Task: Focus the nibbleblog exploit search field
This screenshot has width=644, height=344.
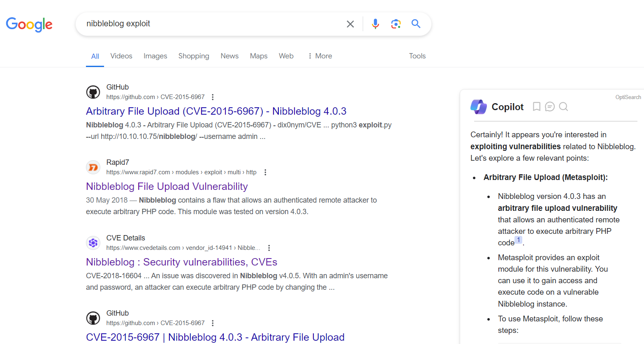Action: tap(212, 24)
